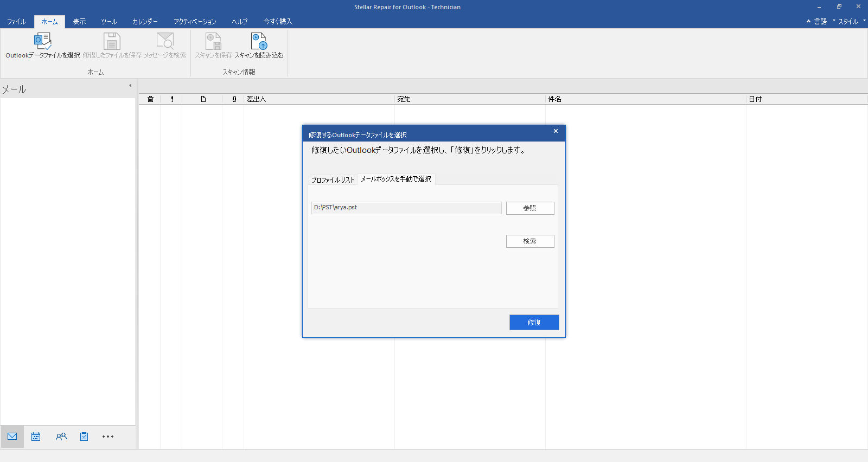This screenshot has width=868, height=462.
Task: Click the save repaired file icon
Action: click(112, 41)
